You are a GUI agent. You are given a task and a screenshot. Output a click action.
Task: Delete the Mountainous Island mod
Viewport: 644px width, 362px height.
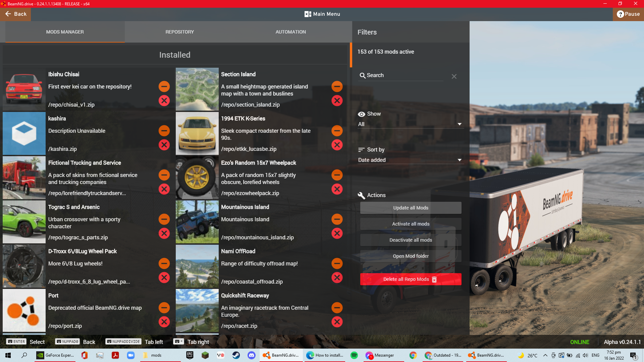pyautogui.click(x=337, y=233)
